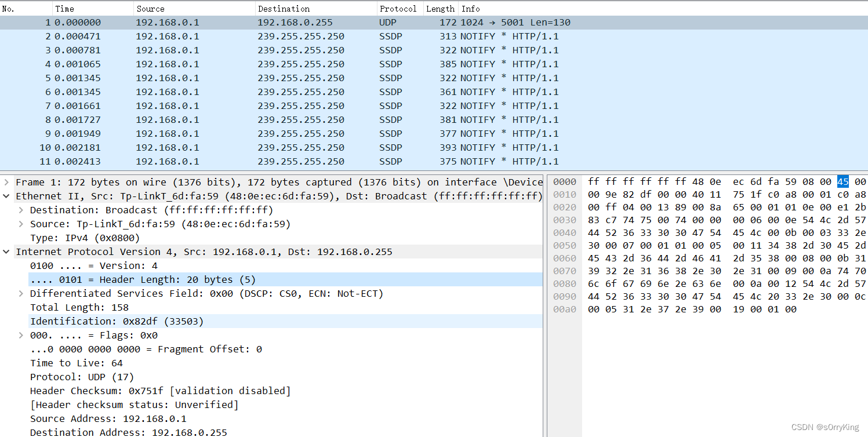
Task: Collapse Internet Protocol Version 4 node
Action: [6, 252]
